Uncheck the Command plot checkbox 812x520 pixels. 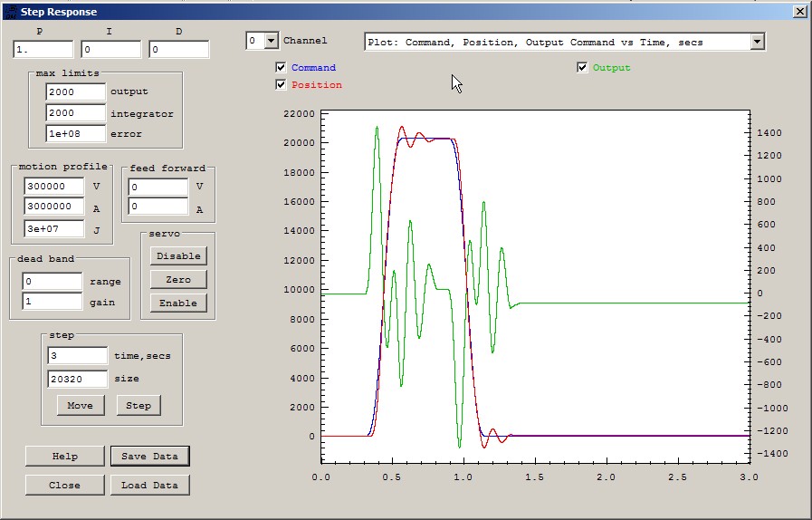[x=282, y=68]
